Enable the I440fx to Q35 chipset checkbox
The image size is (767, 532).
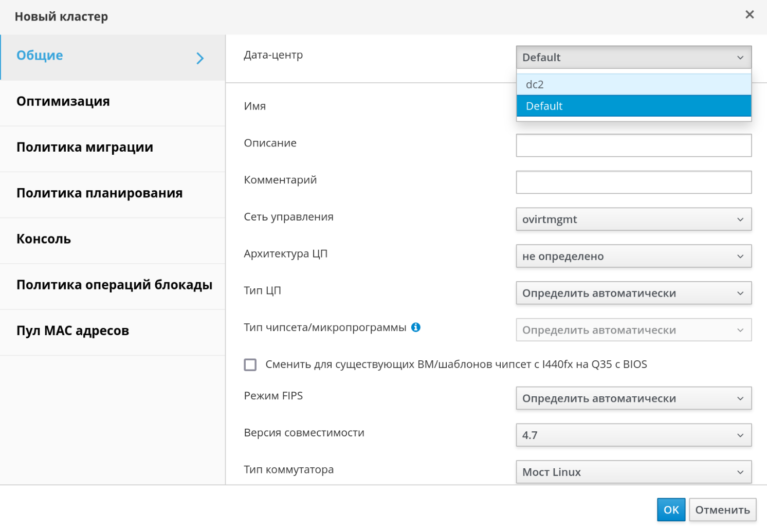[250, 365]
